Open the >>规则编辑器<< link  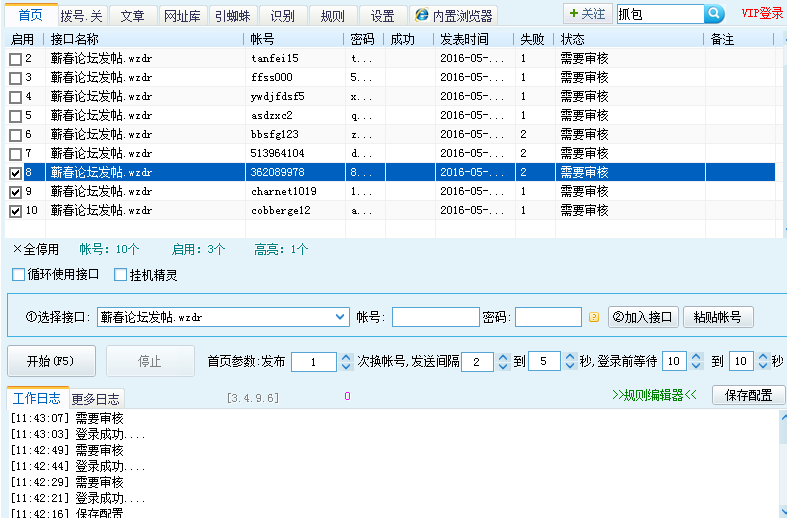pyautogui.click(x=654, y=396)
